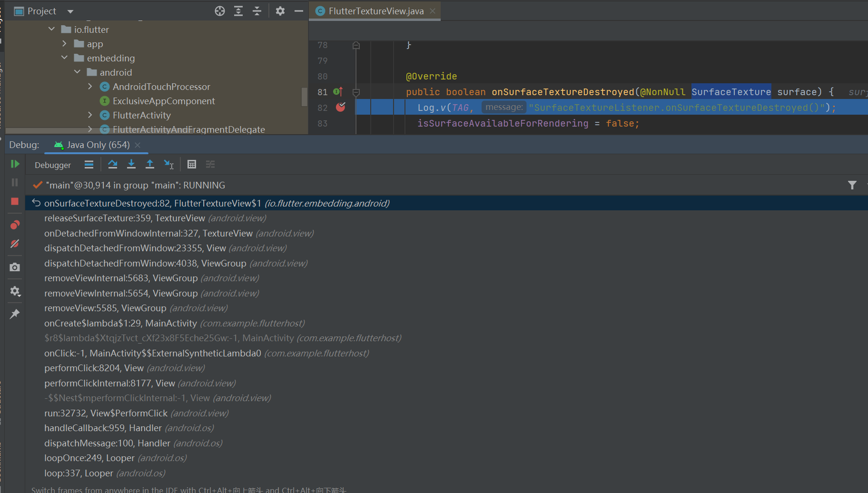Collapse the embedding folder
The width and height of the screenshot is (868, 493).
tap(64, 58)
